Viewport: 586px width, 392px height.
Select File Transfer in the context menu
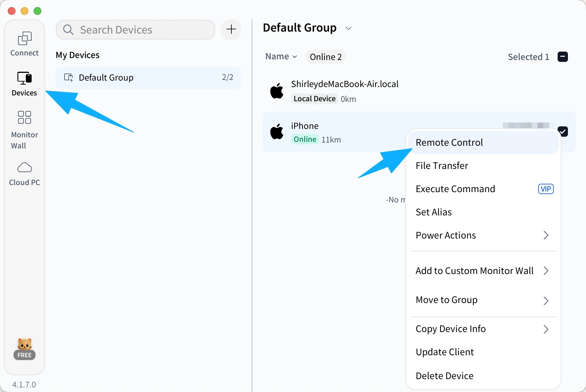pos(483,166)
